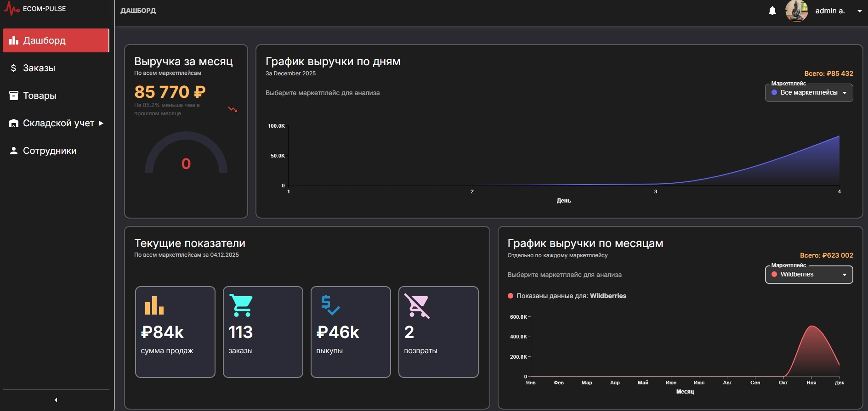Open the Wildberries marketplace dropdown
Viewport: 868px width, 411px height.
pos(809,275)
